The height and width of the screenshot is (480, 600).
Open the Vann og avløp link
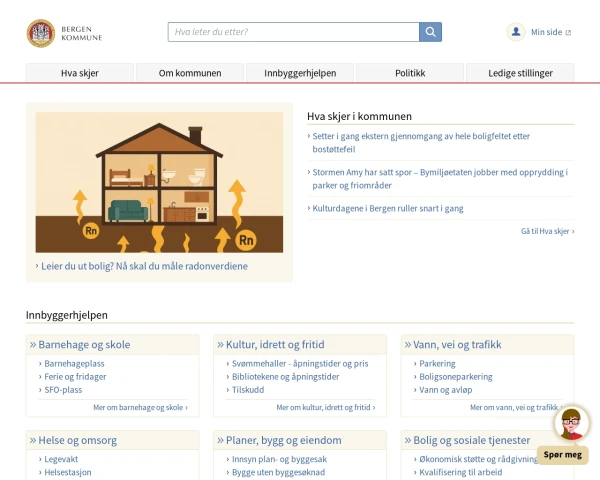click(x=446, y=390)
